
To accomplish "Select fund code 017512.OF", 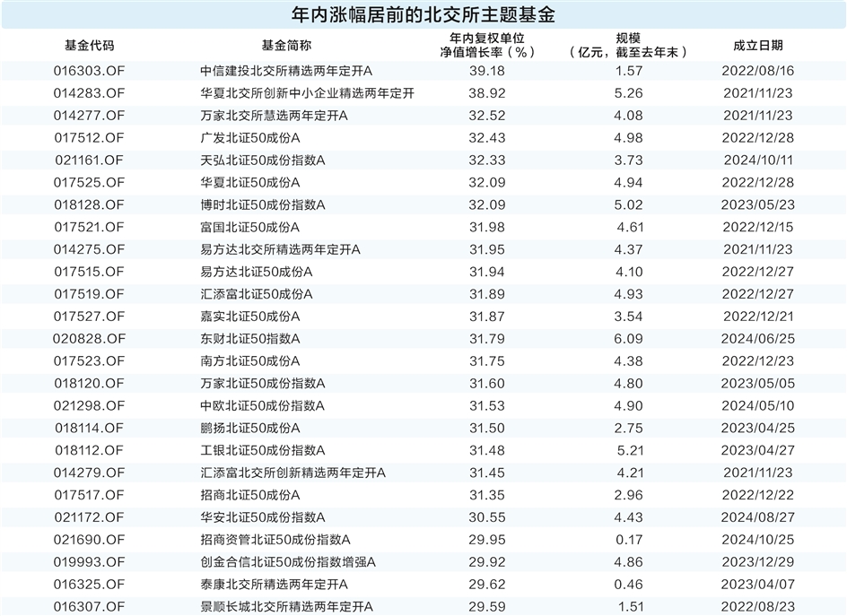I will [x=89, y=138].
